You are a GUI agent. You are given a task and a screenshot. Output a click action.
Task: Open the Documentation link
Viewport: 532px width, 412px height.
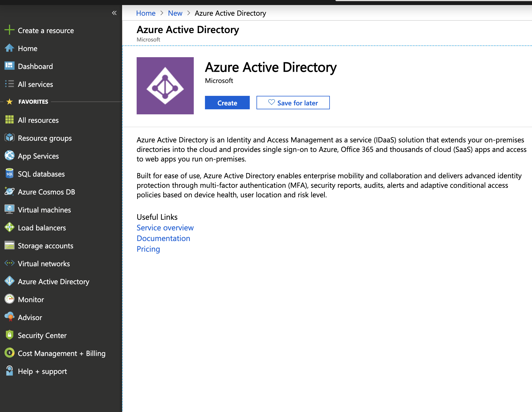pos(164,238)
